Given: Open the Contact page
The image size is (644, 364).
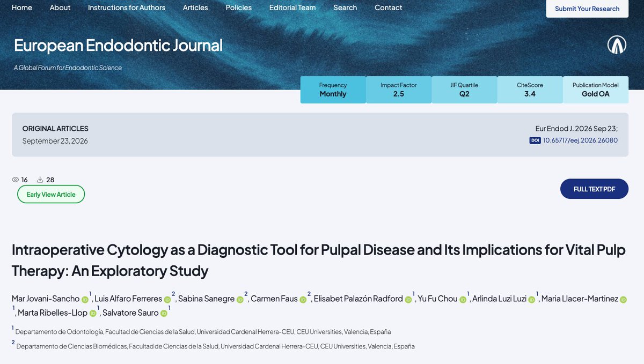Looking at the screenshot, I should point(389,8).
